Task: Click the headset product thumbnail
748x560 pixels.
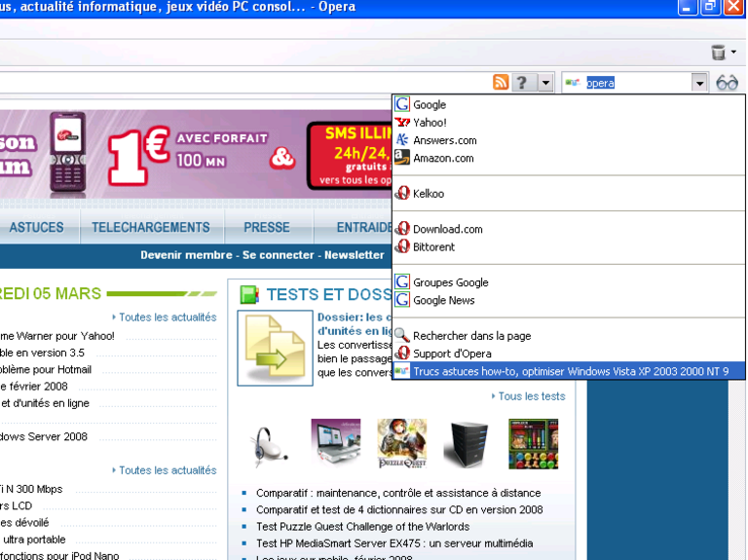Action: point(270,445)
